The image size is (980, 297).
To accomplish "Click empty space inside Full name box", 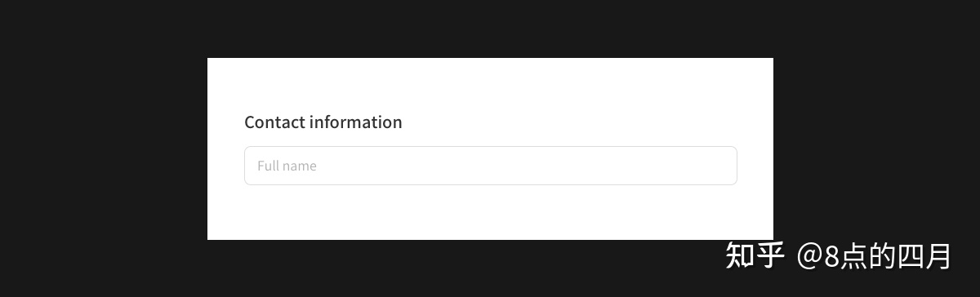I will 531,166.
